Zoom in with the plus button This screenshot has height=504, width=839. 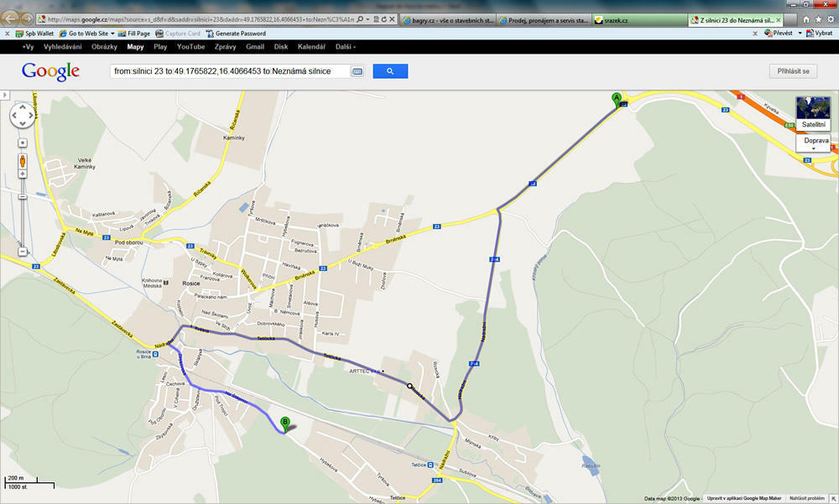pyautogui.click(x=23, y=174)
